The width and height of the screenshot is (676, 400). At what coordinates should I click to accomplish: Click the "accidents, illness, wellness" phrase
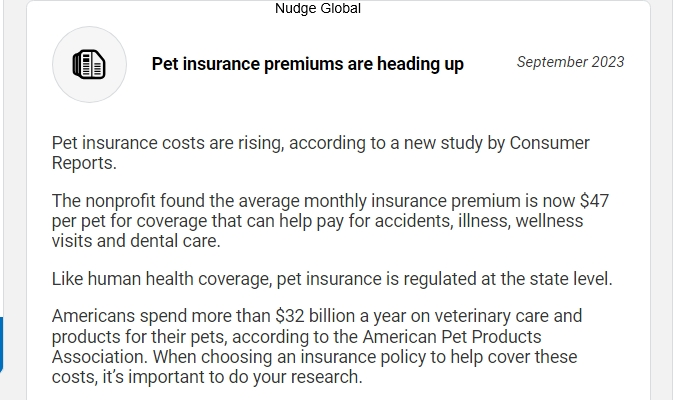[479, 221]
